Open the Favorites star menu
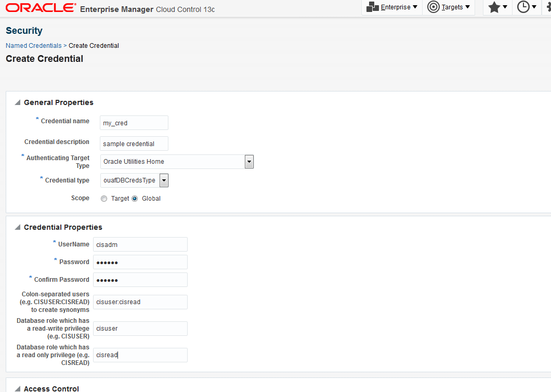This screenshot has height=392, width=551. pos(497,7)
